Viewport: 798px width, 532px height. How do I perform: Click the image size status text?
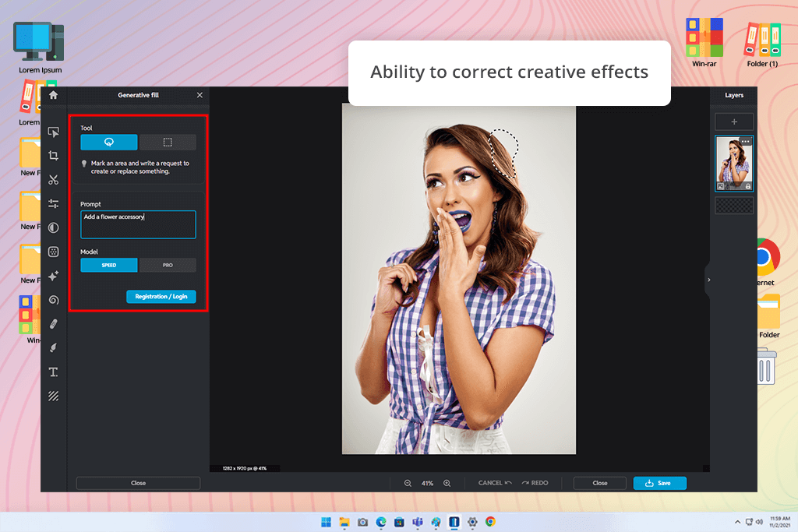[x=244, y=468]
